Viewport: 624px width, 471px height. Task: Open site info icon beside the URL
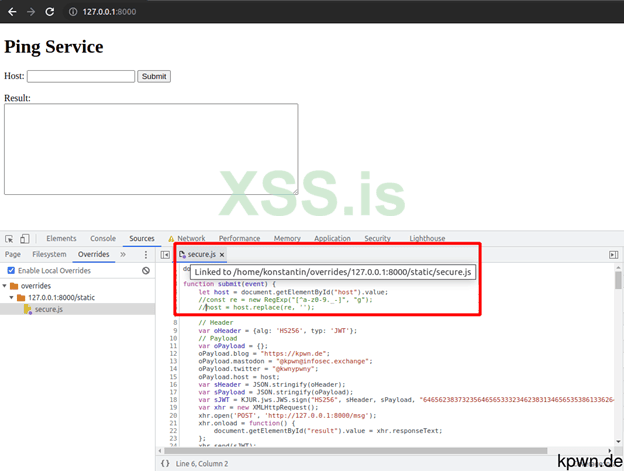point(73,12)
